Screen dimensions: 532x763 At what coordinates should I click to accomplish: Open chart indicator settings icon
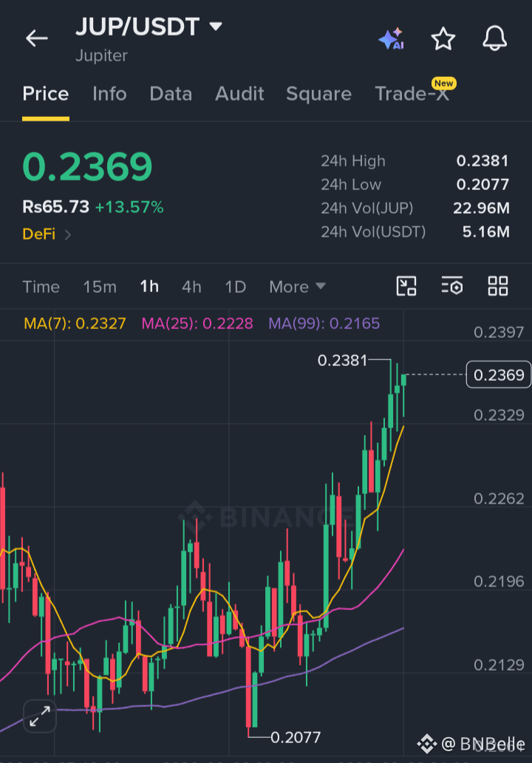[451, 286]
